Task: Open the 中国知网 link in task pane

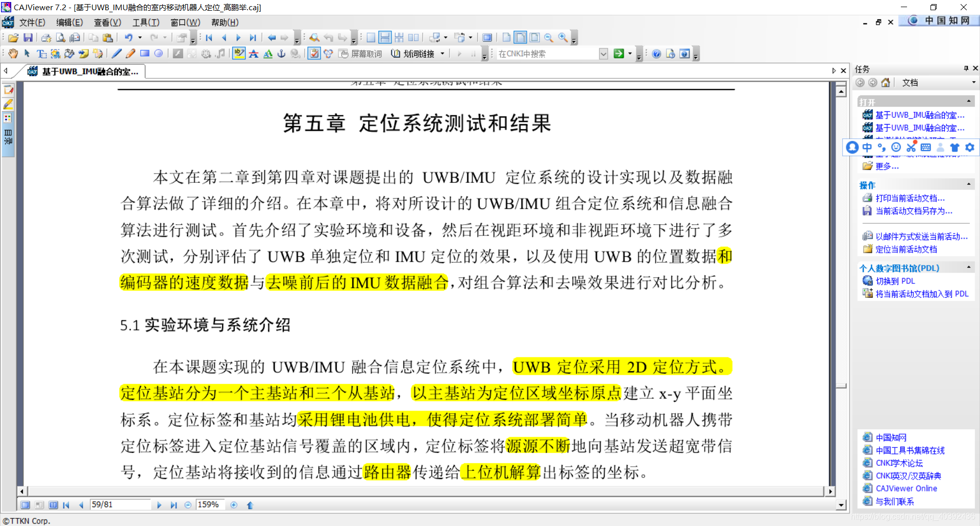Action: 891,438
